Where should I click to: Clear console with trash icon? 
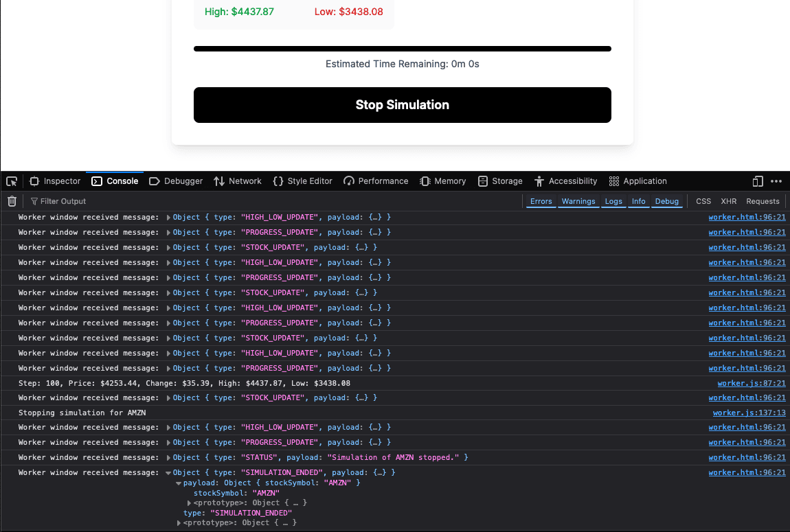[x=12, y=201]
